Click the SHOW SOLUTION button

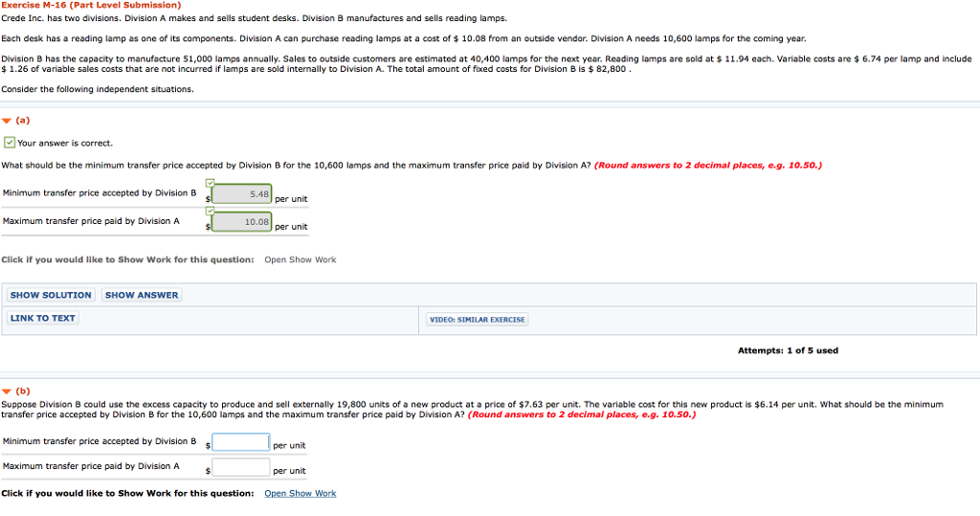coord(51,295)
